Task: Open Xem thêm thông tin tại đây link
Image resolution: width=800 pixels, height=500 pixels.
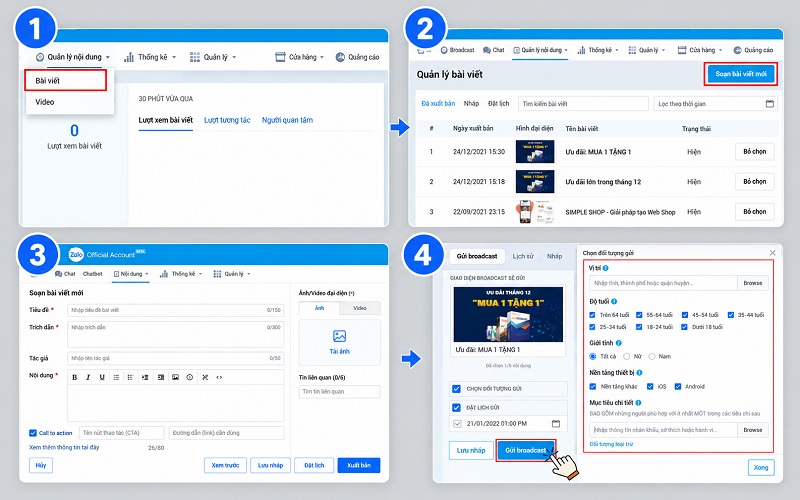Action: click(64, 447)
